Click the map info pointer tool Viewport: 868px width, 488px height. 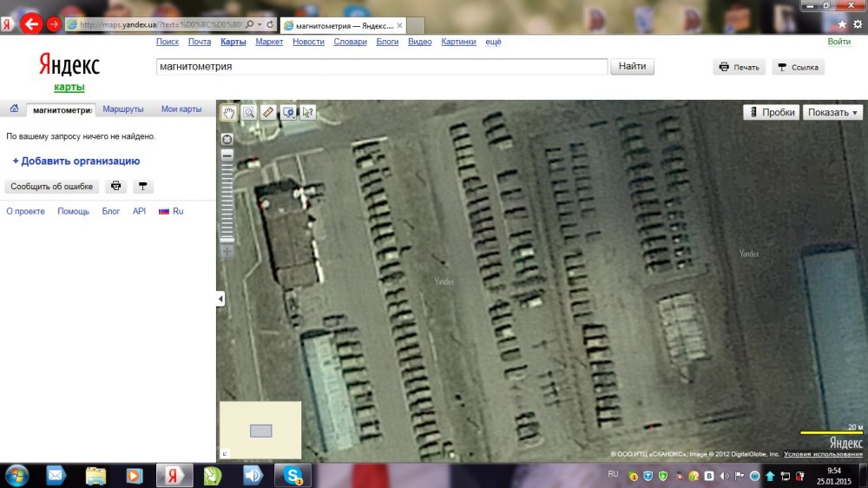307,112
